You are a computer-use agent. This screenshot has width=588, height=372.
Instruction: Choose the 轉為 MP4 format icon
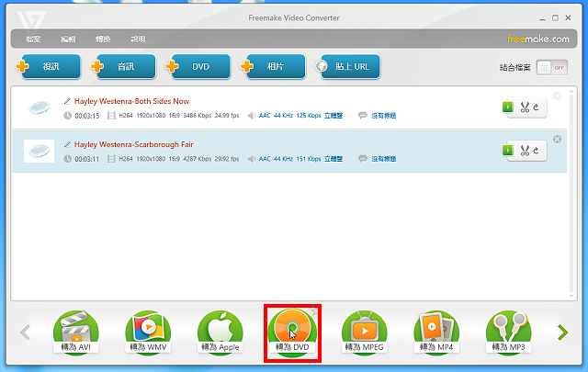pos(436,333)
